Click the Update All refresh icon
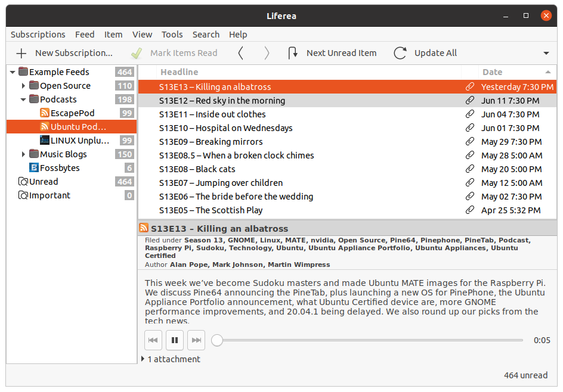The image size is (563, 392). [x=400, y=53]
